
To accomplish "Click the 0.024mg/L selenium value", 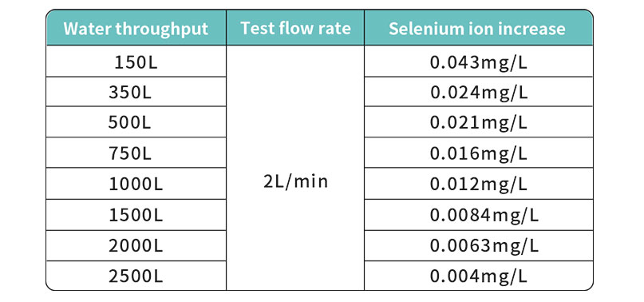I will [x=479, y=92].
